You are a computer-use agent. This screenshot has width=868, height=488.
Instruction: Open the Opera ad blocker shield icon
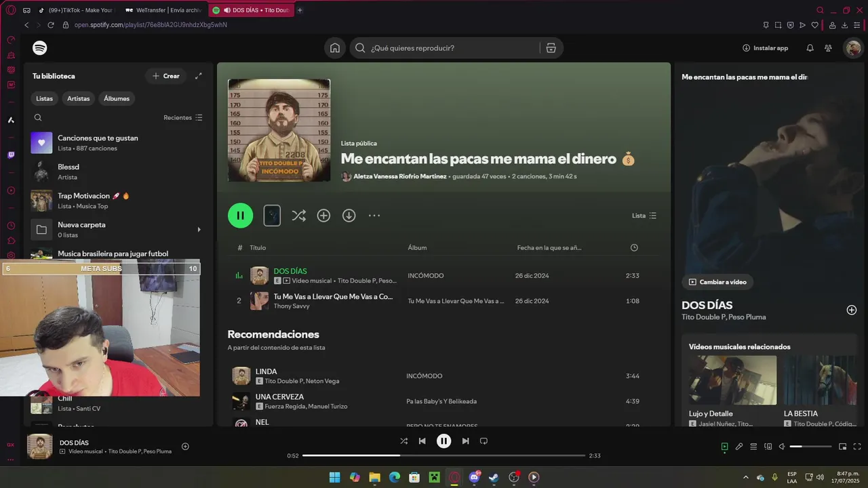click(x=790, y=25)
